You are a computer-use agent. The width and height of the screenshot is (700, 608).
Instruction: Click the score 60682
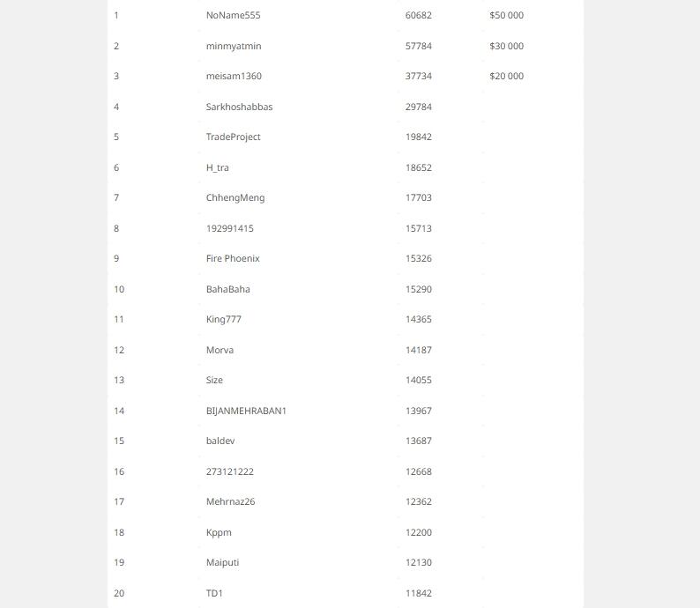point(419,16)
